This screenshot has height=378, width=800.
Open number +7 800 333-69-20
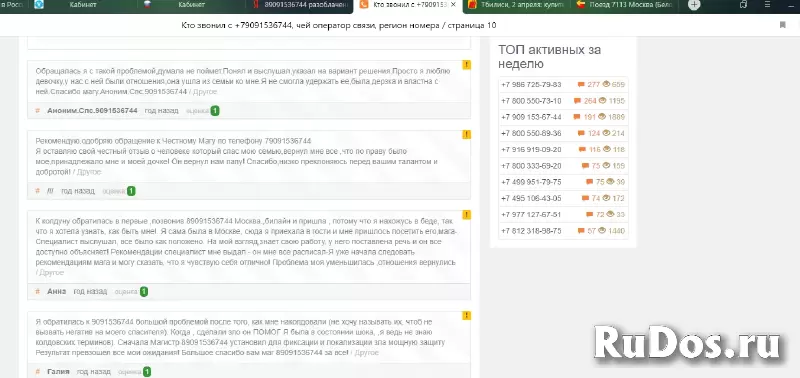(x=531, y=166)
